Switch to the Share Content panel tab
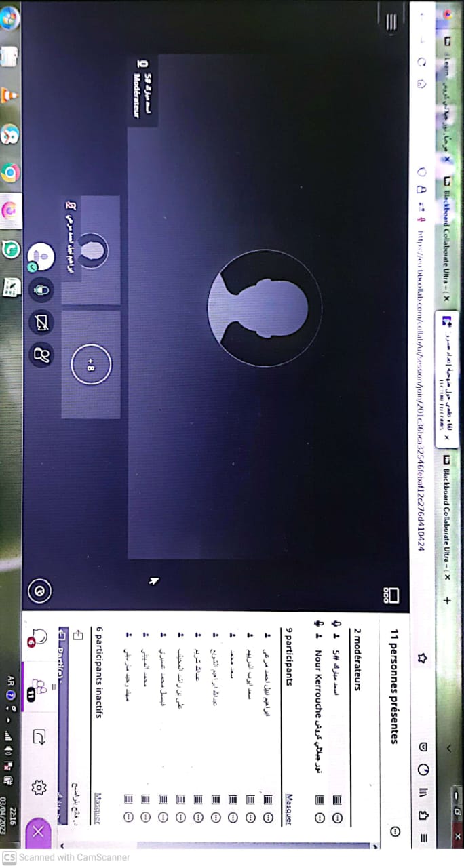464x868 pixels. point(39,737)
